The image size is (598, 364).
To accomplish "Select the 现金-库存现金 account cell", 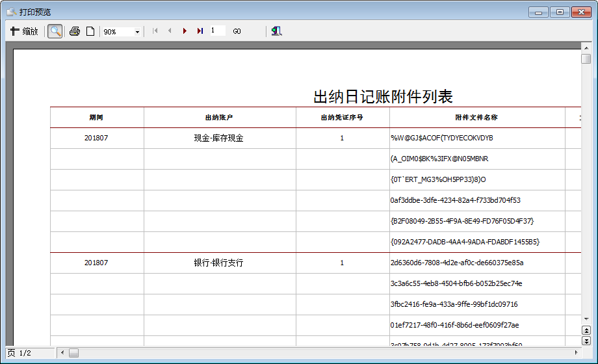I will click(x=219, y=138).
